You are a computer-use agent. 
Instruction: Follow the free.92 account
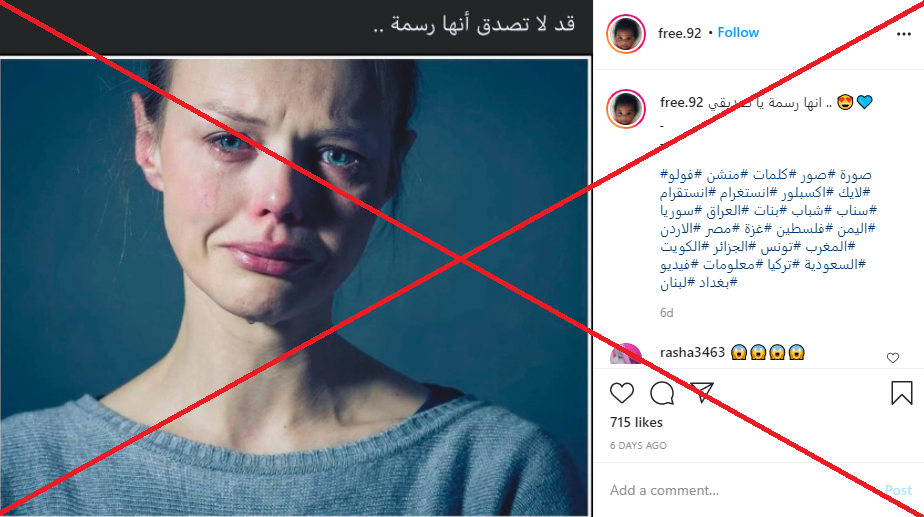pos(738,33)
